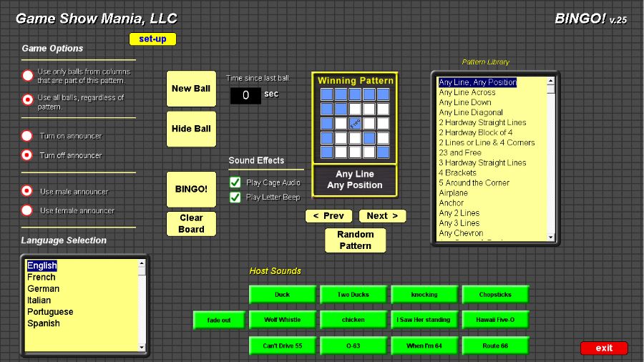Click the fade out button

219,321
